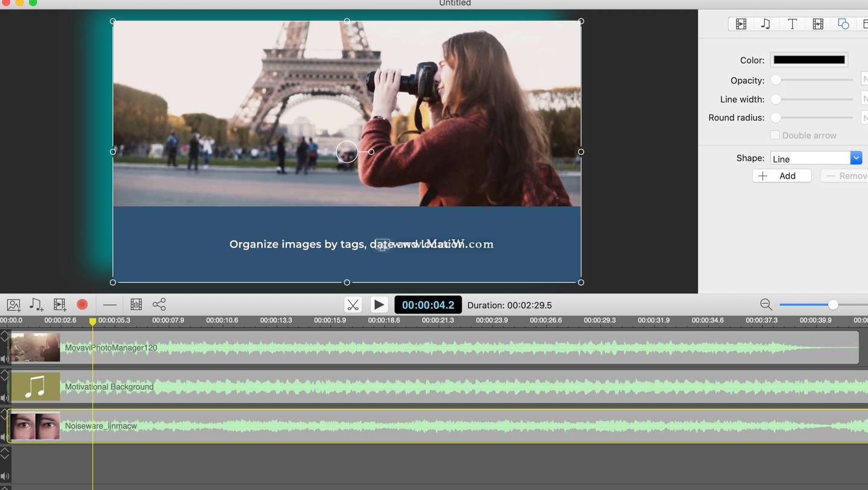Image resolution: width=868 pixels, height=490 pixels.
Task: Click the bottom-left corner resize handle in preview
Action: pos(113,282)
